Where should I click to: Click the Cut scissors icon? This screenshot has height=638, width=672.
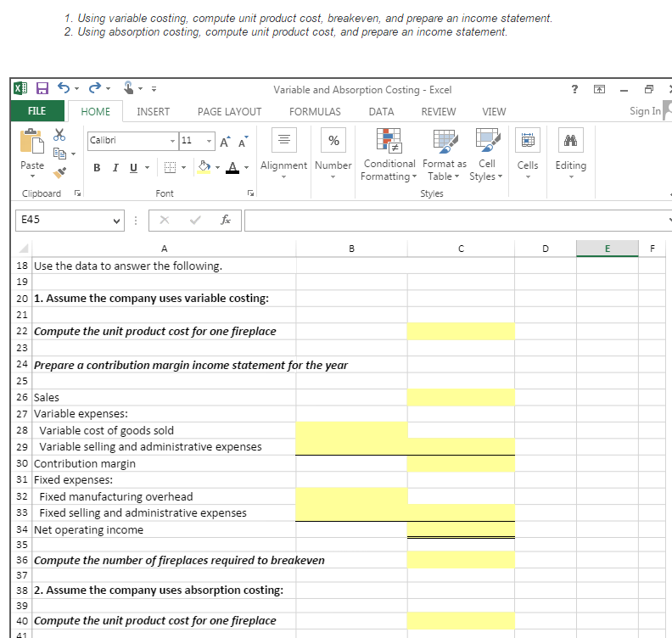pos(59,136)
